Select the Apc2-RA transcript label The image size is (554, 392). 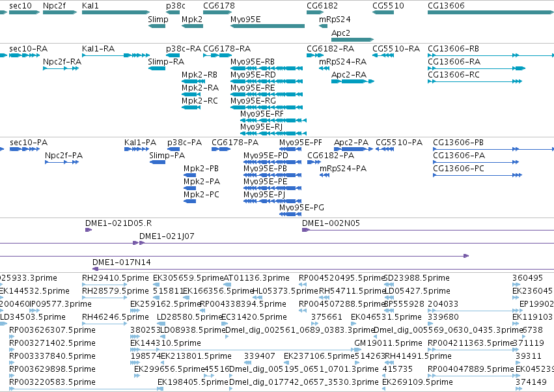click(x=349, y=75)
